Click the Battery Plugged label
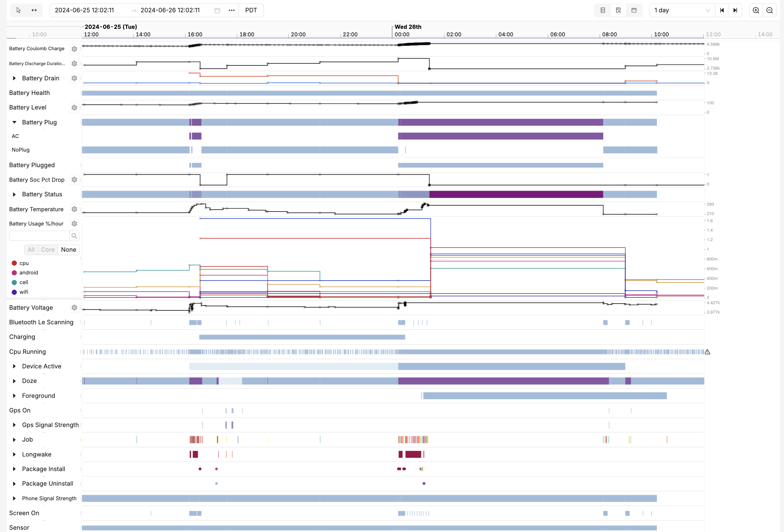The image size is (784, 532). [32, 165]
